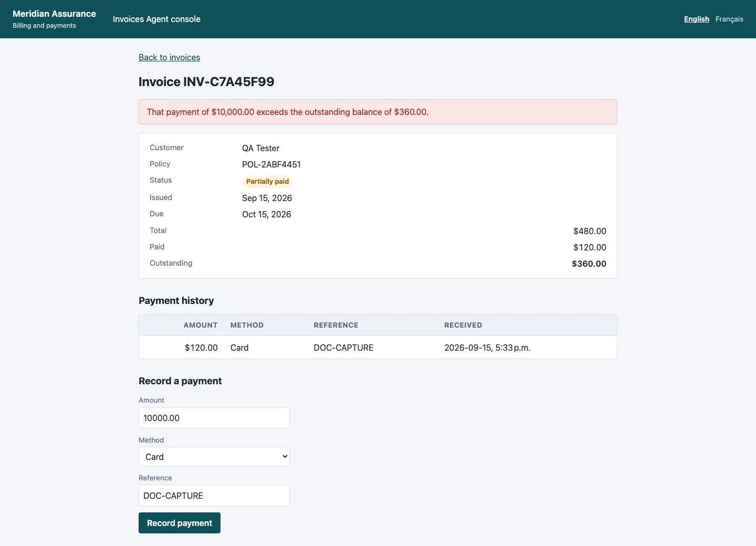This screenshot has height=546, width=756.
Task: Click the $120.00 amount in payment history
Action: 201,348
